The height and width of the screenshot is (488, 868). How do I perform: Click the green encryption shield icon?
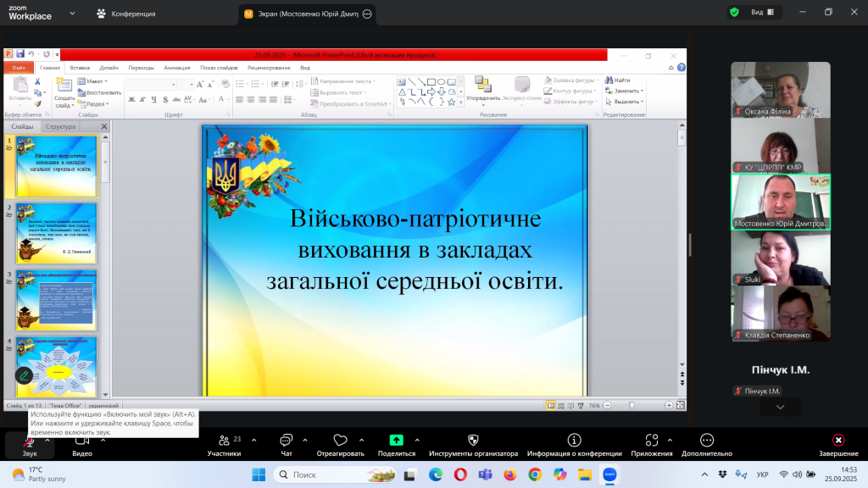coord(734,12)
